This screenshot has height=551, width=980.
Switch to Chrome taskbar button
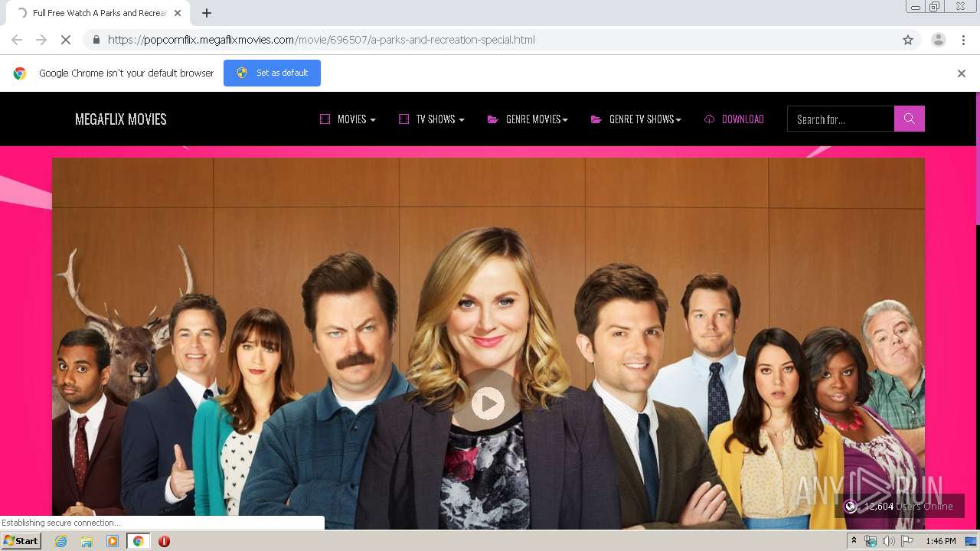point(139,541)
